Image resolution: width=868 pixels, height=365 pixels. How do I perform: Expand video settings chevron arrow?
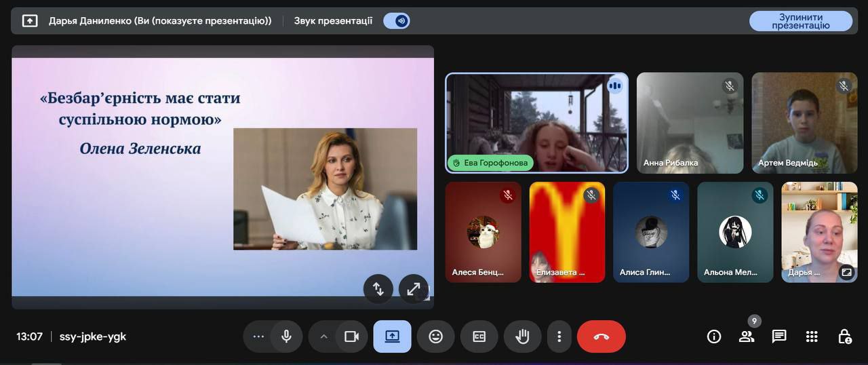323,337
